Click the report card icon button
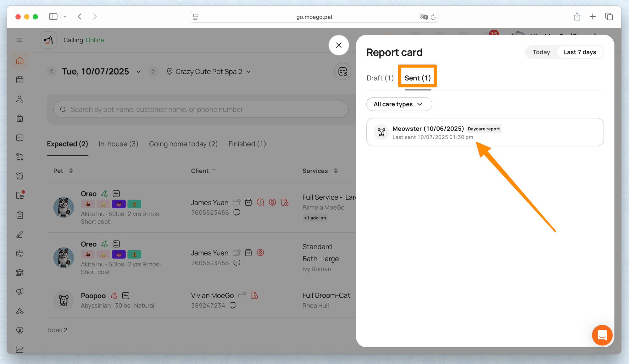629x364 pixels. coord(342,72)
